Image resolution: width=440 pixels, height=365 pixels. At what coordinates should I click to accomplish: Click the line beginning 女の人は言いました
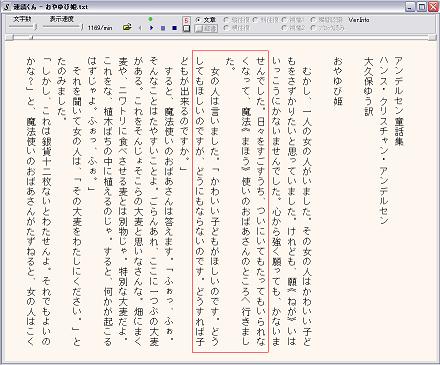coord(215,206)
